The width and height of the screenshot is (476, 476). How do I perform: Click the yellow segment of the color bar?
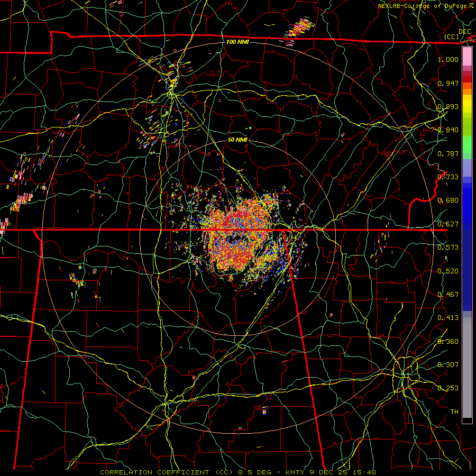[467, 104]
